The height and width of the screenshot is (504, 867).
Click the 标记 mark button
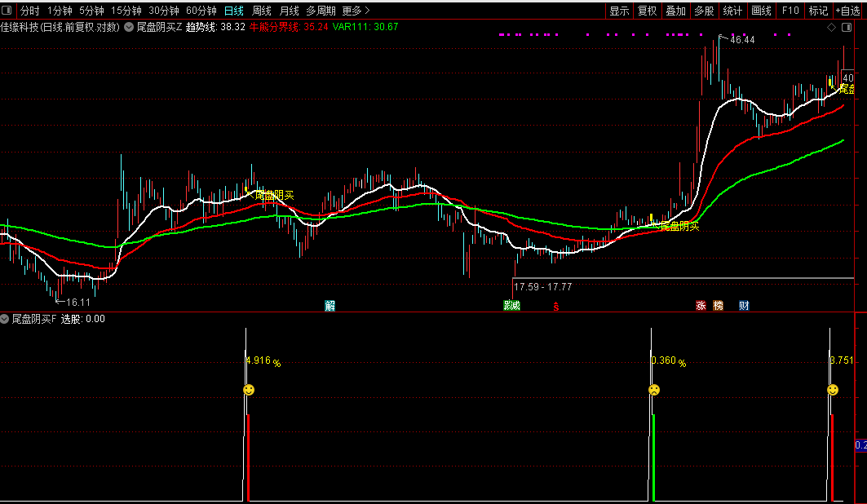pos(818,11)
